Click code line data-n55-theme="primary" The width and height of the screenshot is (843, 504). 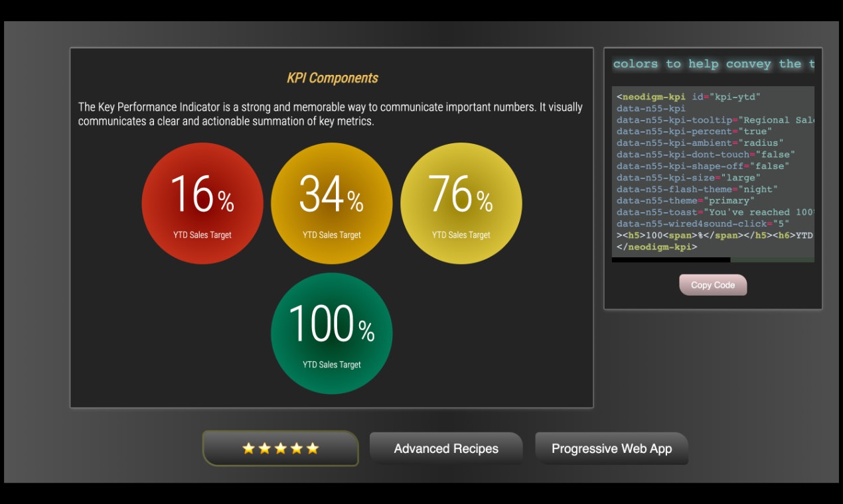tap(686, 201)
